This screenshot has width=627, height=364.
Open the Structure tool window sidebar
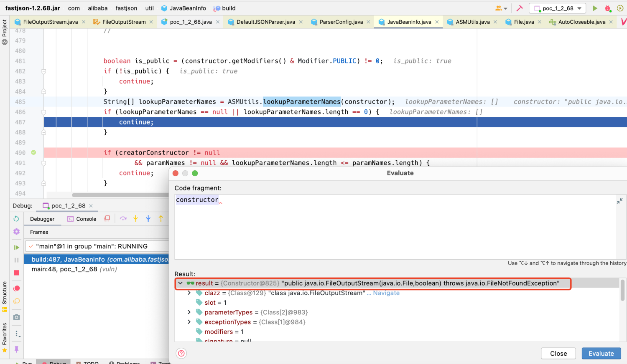[5, 296]
